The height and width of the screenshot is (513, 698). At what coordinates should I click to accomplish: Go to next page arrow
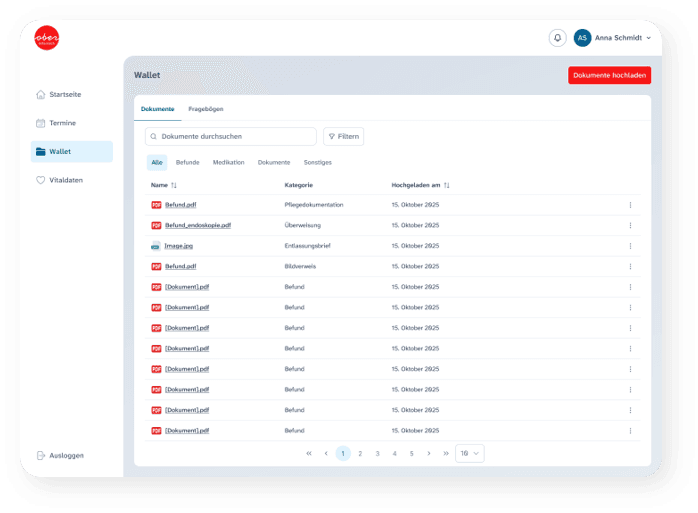429,453
